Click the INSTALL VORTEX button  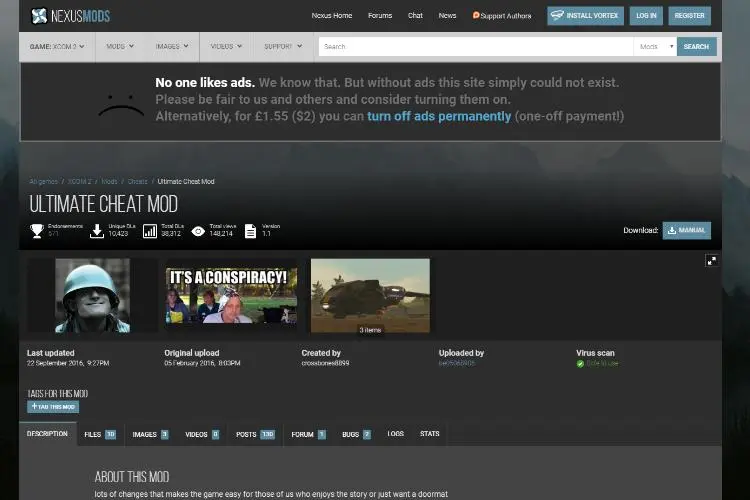(585, 16)
